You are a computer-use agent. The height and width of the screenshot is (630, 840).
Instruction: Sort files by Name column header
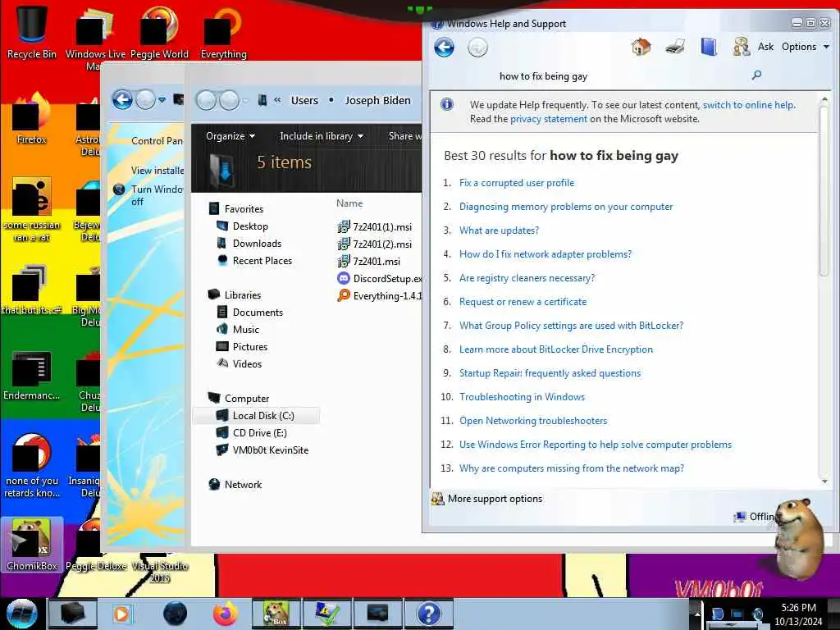(349, 203)
